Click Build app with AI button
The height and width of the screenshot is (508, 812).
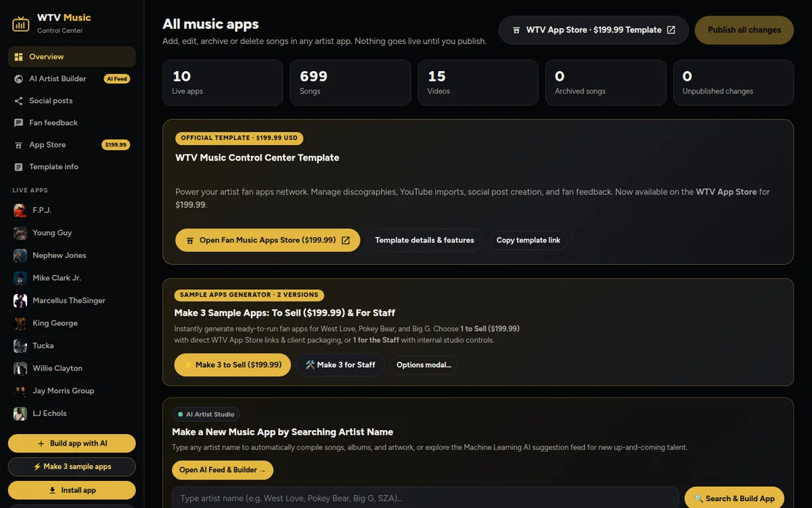72,444
